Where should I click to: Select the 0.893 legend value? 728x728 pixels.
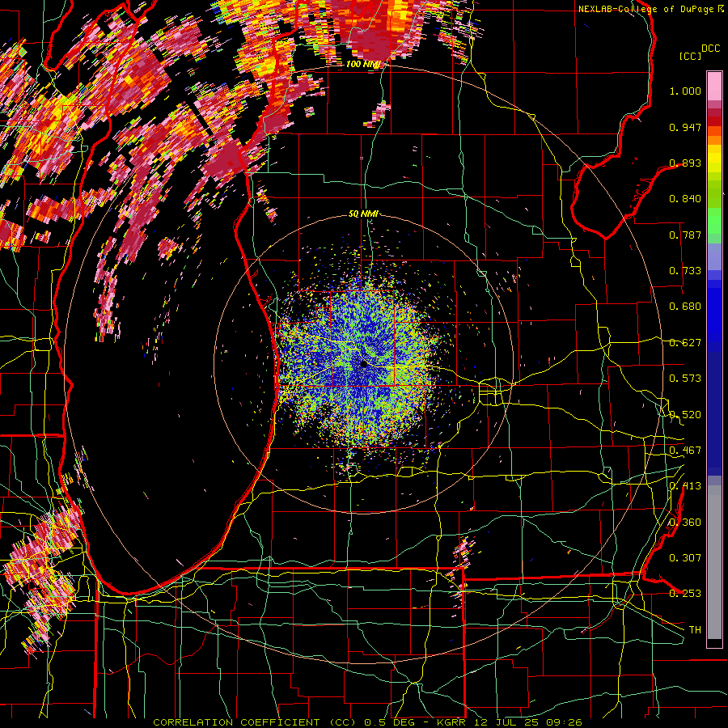click(x=685, y=163)
